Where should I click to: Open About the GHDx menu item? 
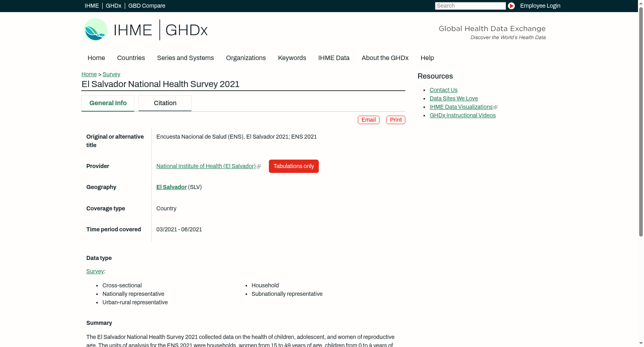(385, 58)
